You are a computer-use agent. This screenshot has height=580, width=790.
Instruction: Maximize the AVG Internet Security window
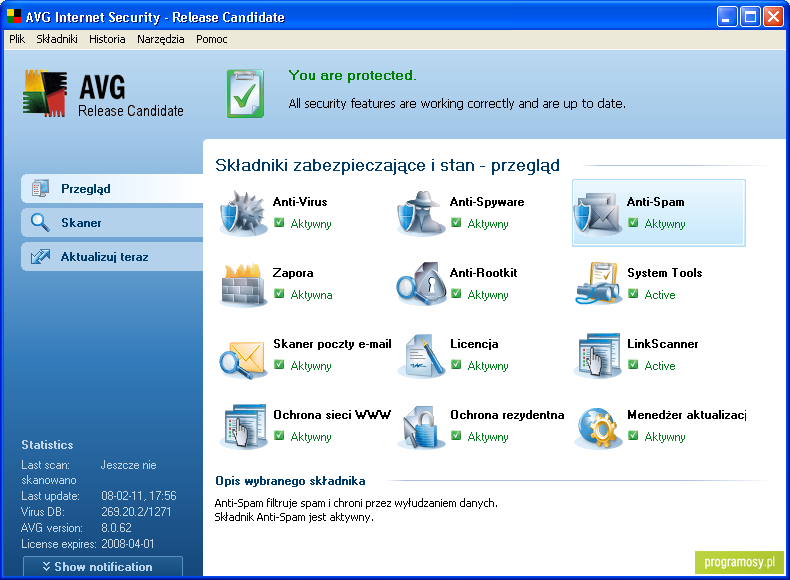click(x=750, y=17)
